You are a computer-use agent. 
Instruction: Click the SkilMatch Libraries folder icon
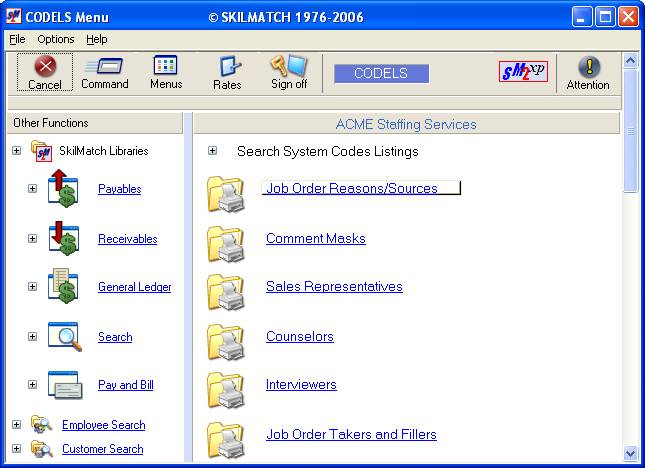[41, 151]
